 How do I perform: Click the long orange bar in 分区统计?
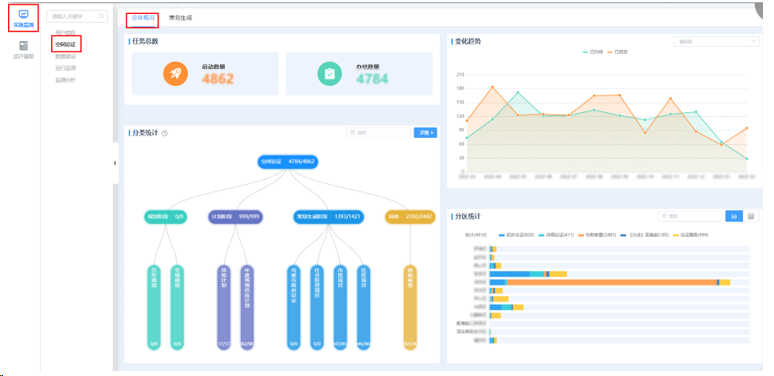pos(612,282)
